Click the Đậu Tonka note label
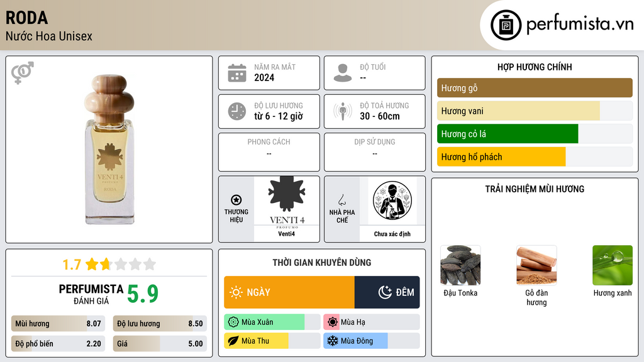This screenshot has width=644, height=362. coord(460,293)
